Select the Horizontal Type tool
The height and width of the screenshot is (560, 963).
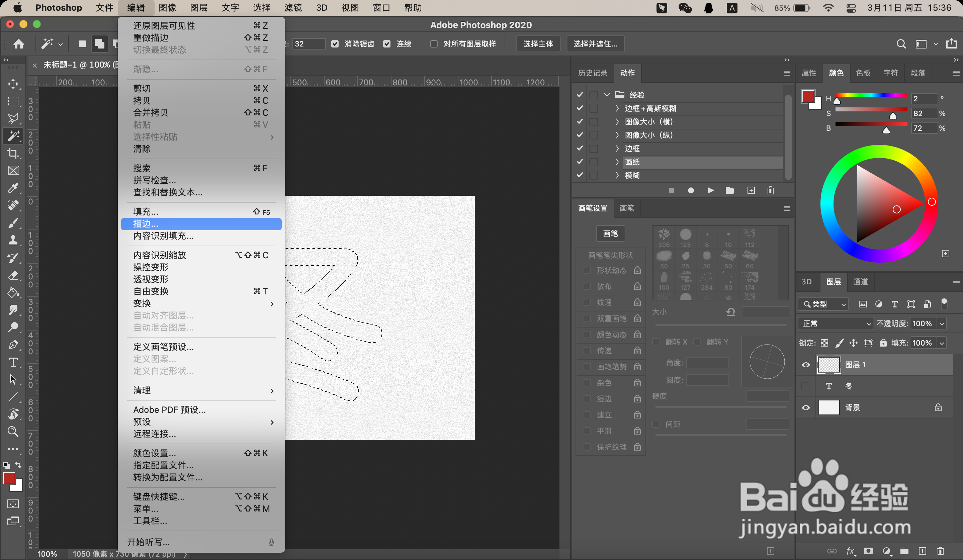tap(13, 362)
